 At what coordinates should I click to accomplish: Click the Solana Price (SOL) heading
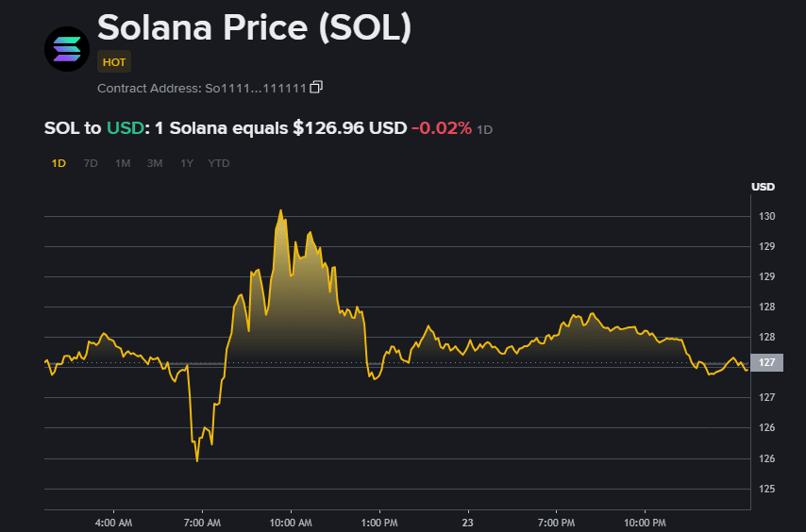(x=255, y=26)
